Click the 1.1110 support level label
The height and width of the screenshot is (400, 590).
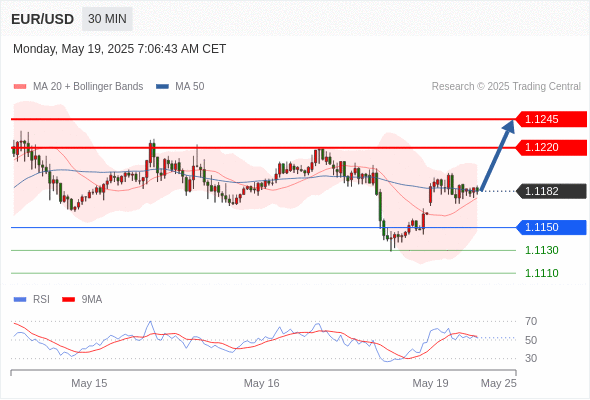coord(541,273)
